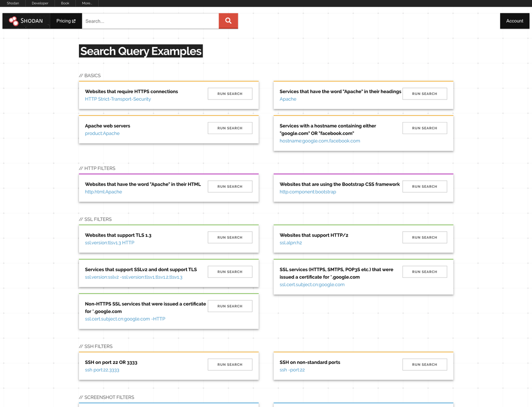This screenshot has width=532, height=407.
Task: Click 'Websites that require HTTPS connections' title
Action: point(132,91)
